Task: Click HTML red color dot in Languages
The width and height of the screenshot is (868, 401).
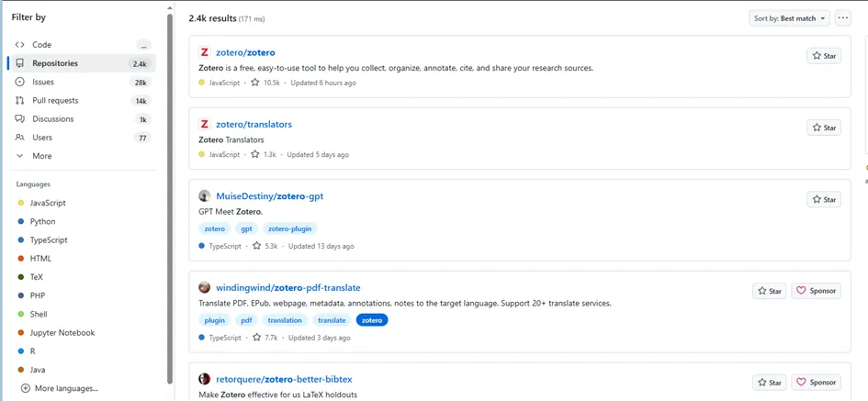Action: [x=21, y=258]
